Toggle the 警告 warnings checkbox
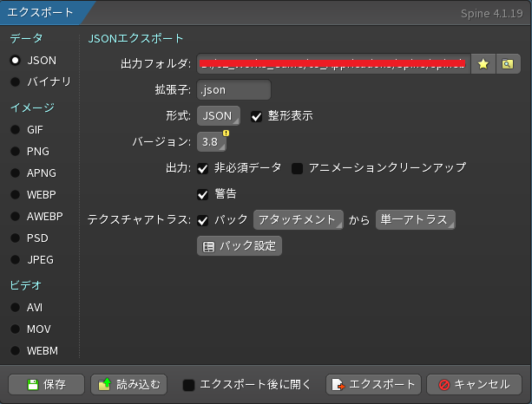The image size is (532, 404). pos(202,194)
